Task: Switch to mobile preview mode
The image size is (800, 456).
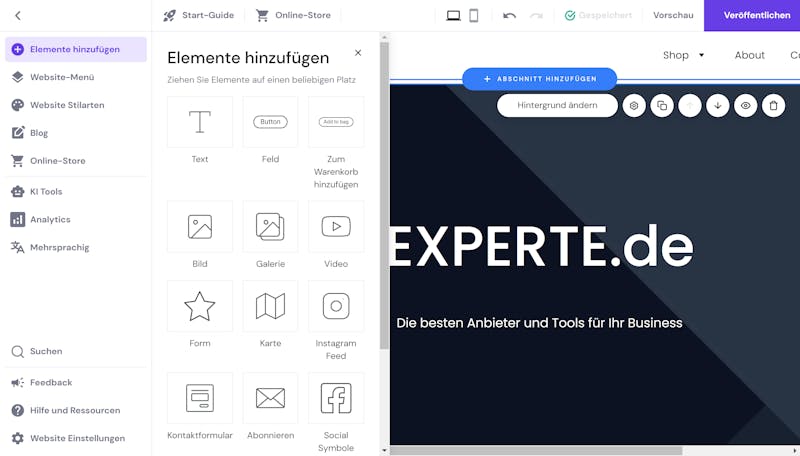Action: [473, 16]
